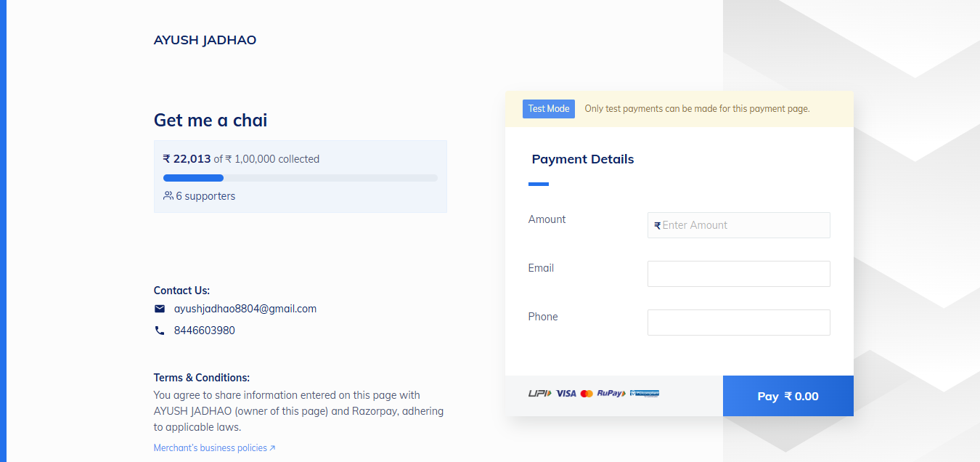Select the Mastercard logo
Screen dimensions: 980x462
coord(587,393)
